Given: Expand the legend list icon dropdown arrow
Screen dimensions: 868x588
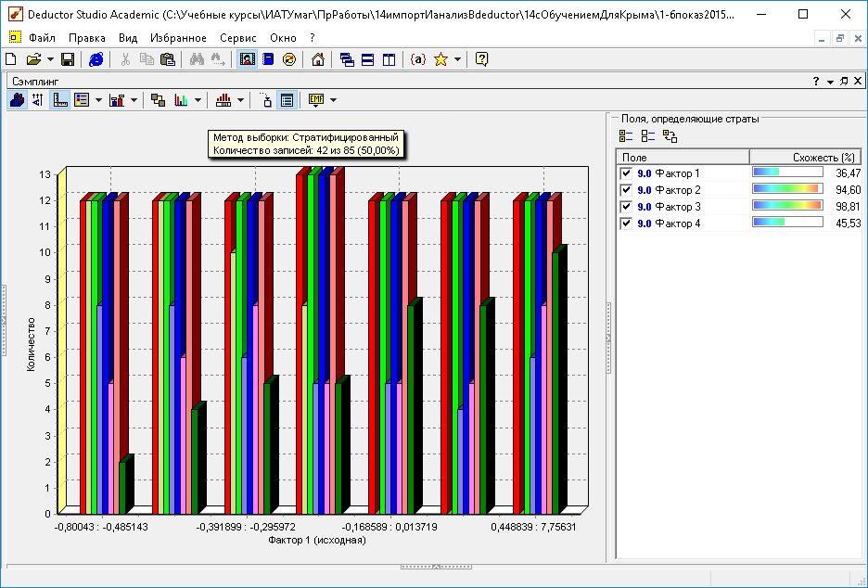Looking at the screenshot, I should [98, 100].
